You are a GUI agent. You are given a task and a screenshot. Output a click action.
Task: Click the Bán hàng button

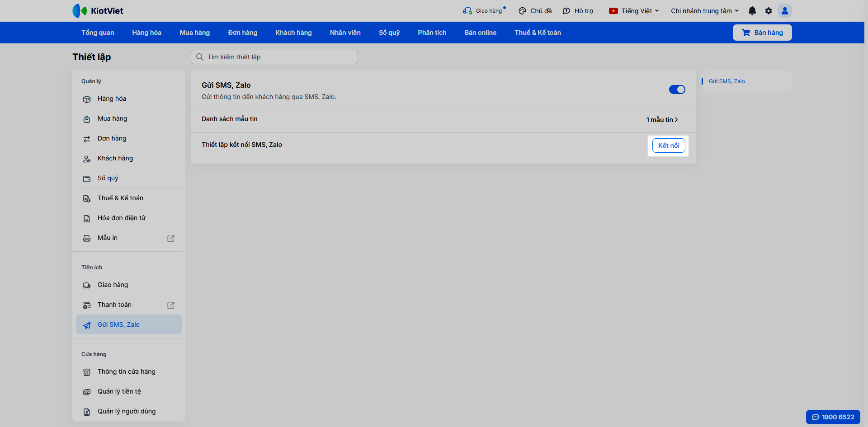pyautogui.click(x=762, y=33)
